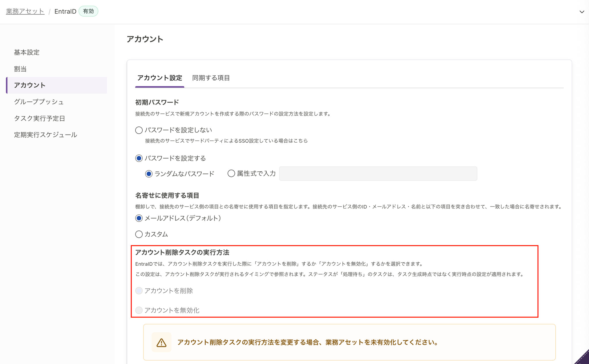589x364 pixels.
Task: Select アカウントを削除 radio option
Action: [139, 291]
